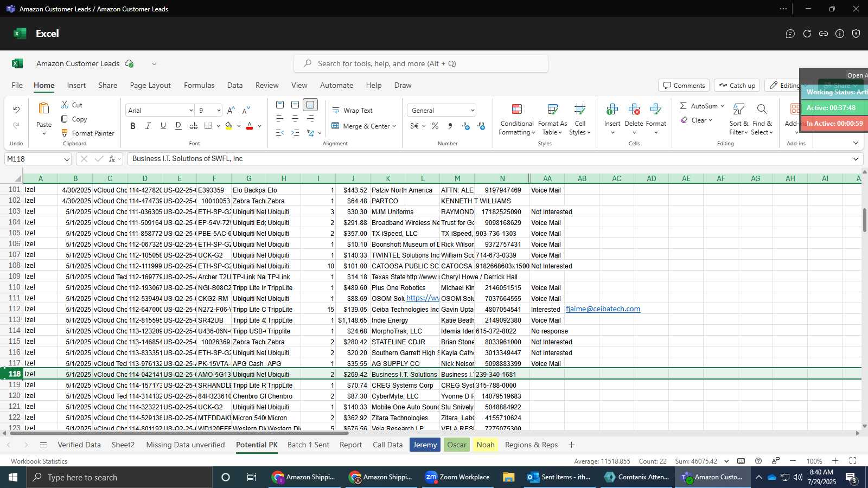Switch to the Insert ribbon tab
Image resolution: width=868 pixels, height=488 pixels.
click(76, 85)
